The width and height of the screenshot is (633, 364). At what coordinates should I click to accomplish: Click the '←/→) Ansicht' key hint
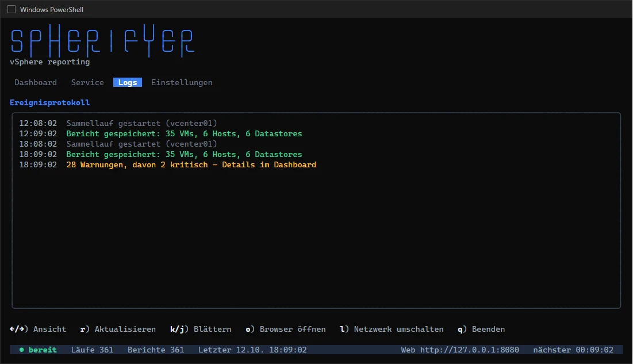38,329
